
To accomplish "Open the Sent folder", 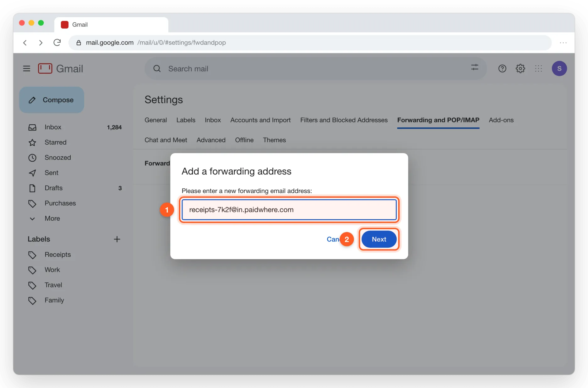I will (x=51, y=173).
